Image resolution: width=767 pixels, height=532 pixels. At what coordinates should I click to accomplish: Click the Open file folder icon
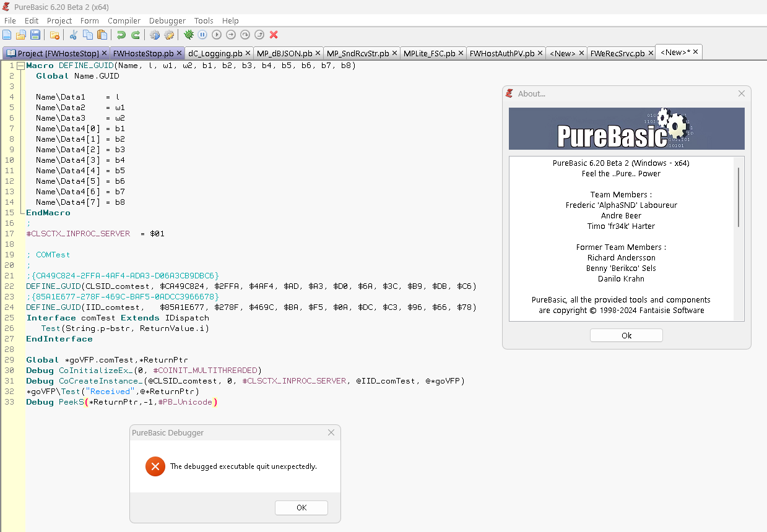[21, 35]
